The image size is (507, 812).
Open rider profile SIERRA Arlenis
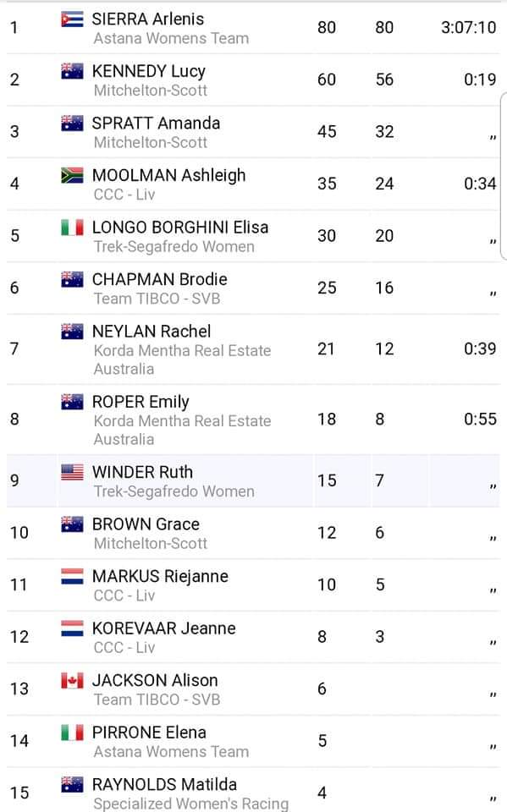pos(148,19)
